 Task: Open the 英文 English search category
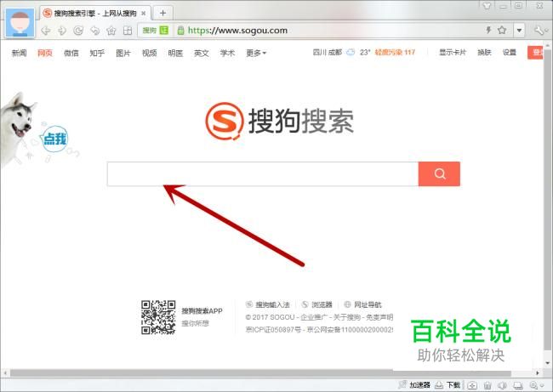click(202, 53)
